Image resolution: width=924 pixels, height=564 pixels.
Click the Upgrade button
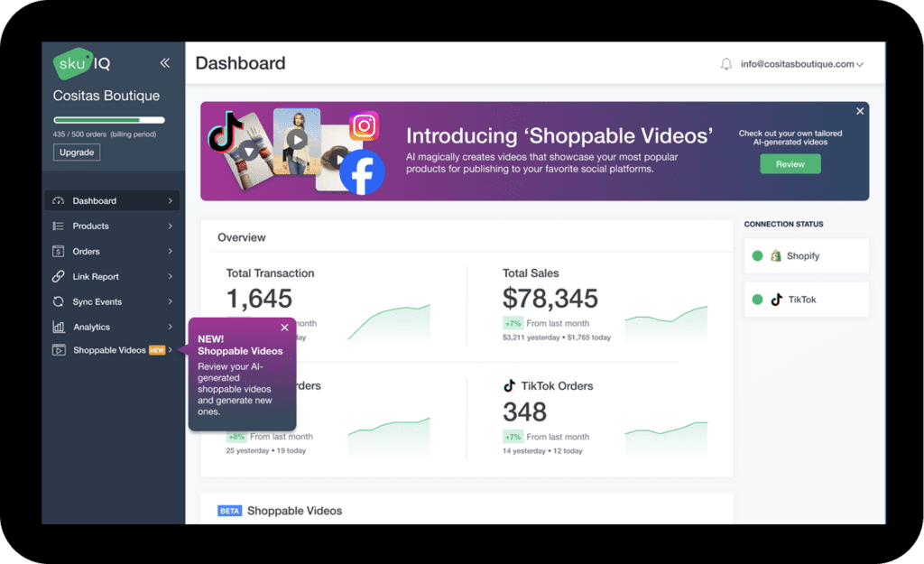coord(77,153)
